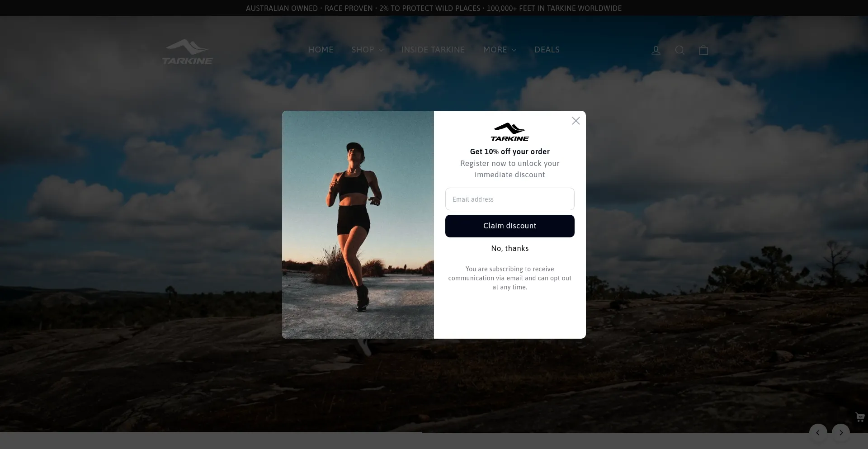Open the shopping bag icon in header
The image size is (868, 449).
(x=703, y=50)
